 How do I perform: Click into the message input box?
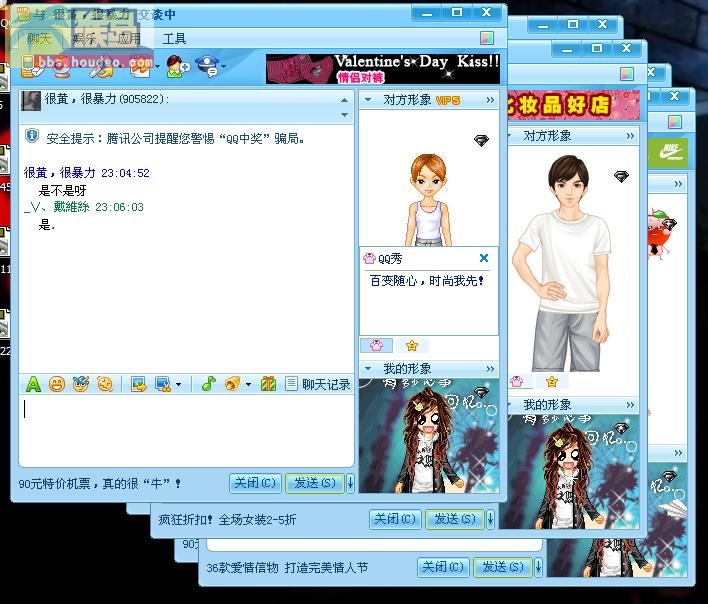pos(186,431)
